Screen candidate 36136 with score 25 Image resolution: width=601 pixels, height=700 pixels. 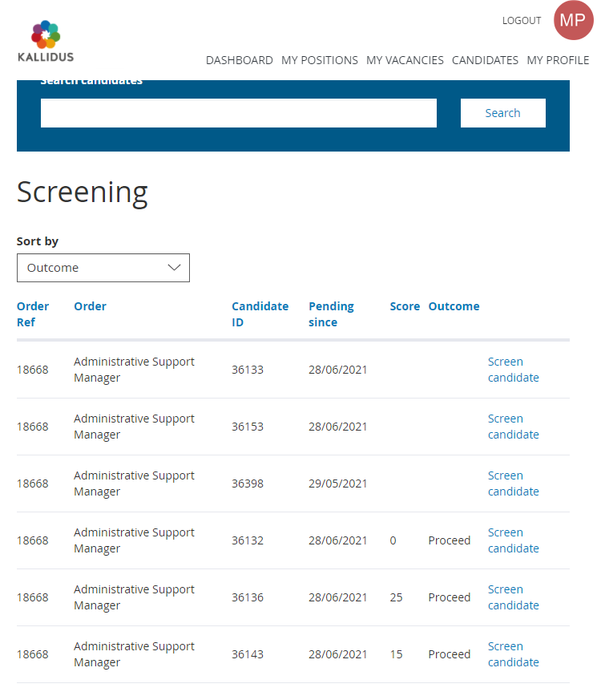point(513,597)
